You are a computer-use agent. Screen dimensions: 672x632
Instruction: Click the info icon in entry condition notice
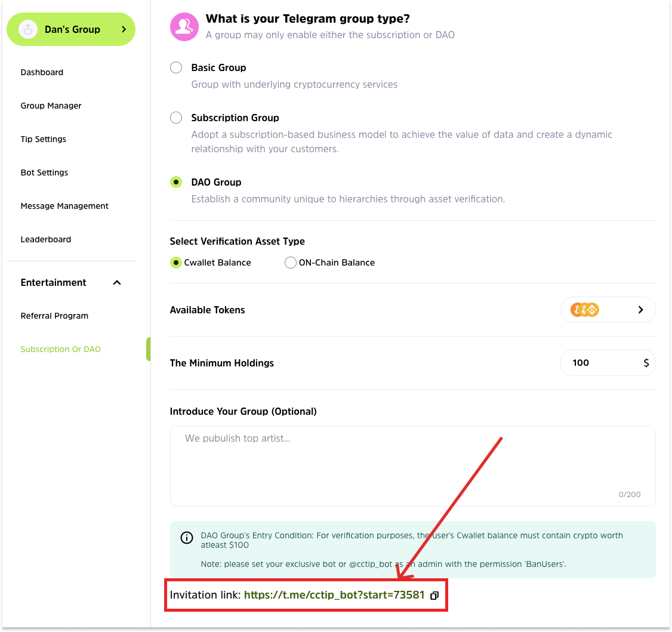(187, 538)
